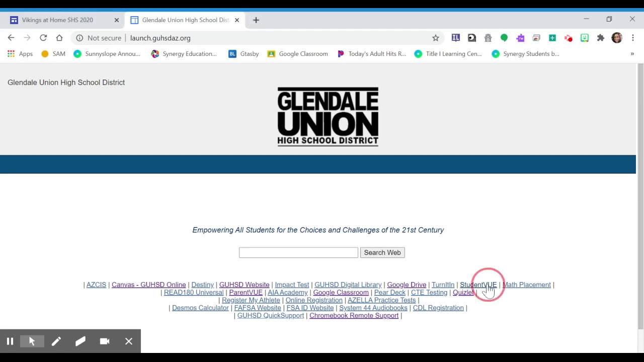The width and height of the screenshot is (644, 362).
Task: Open the Chrome three-dot menu
Action: (x=633, y=38)
